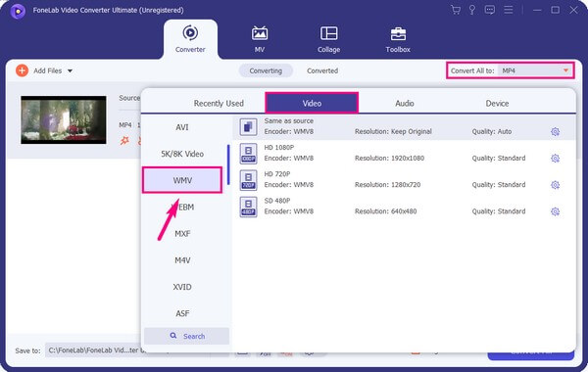Open the Toolbox tab
This screenshot has width=588, height=372.
398,39
